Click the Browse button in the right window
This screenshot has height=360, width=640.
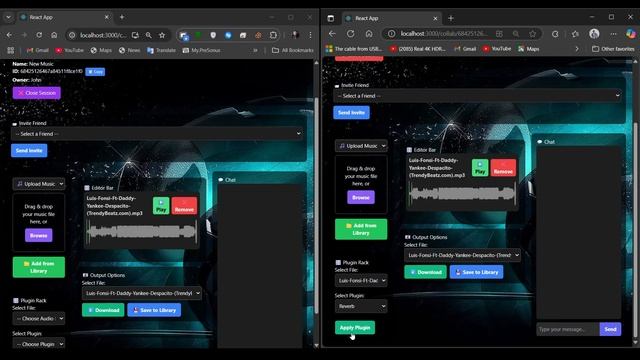click(361, 197)
